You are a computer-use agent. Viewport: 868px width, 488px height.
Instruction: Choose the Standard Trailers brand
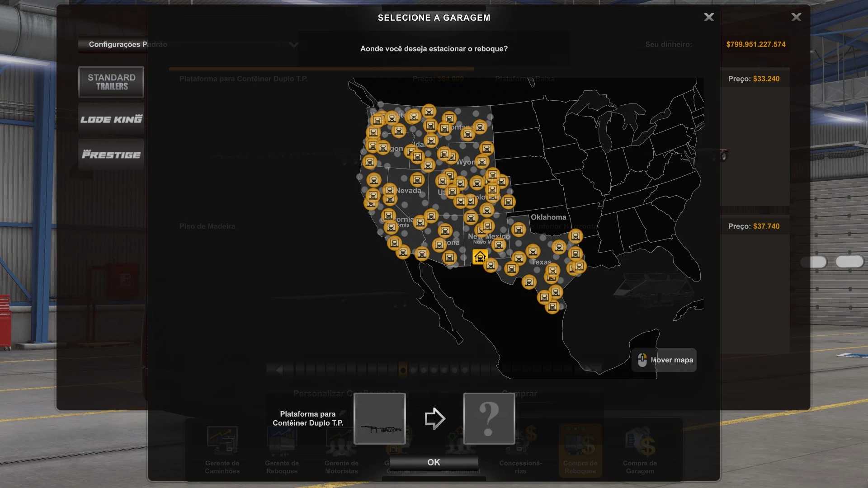coord(111,82)
